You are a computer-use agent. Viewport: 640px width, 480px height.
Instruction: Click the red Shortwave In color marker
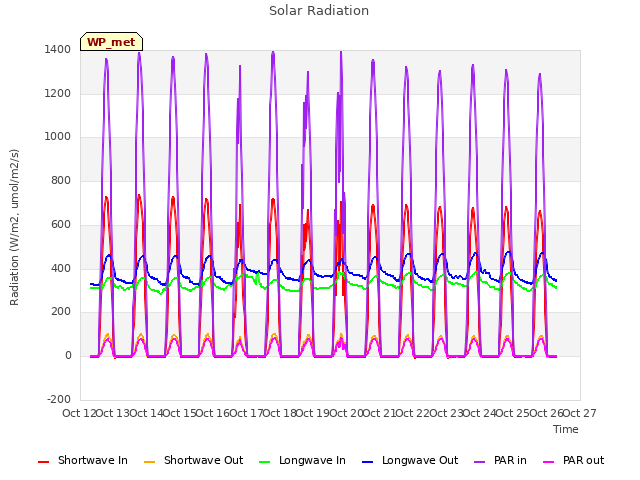43,462
